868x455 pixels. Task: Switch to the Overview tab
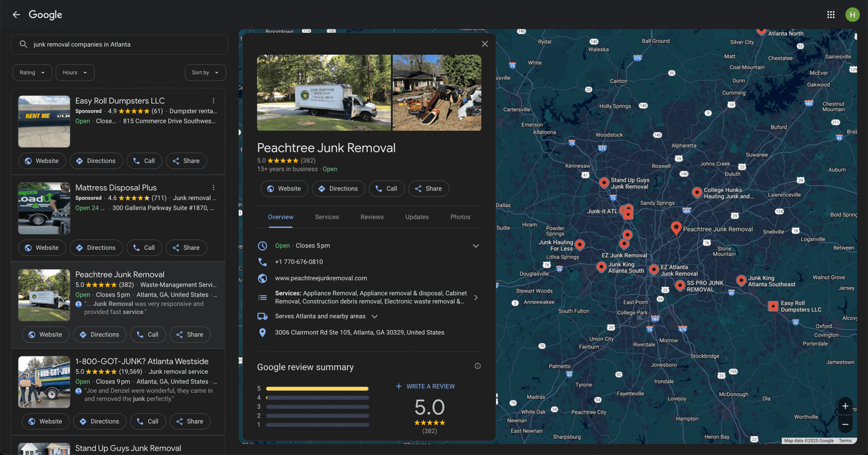click(280, 217)
